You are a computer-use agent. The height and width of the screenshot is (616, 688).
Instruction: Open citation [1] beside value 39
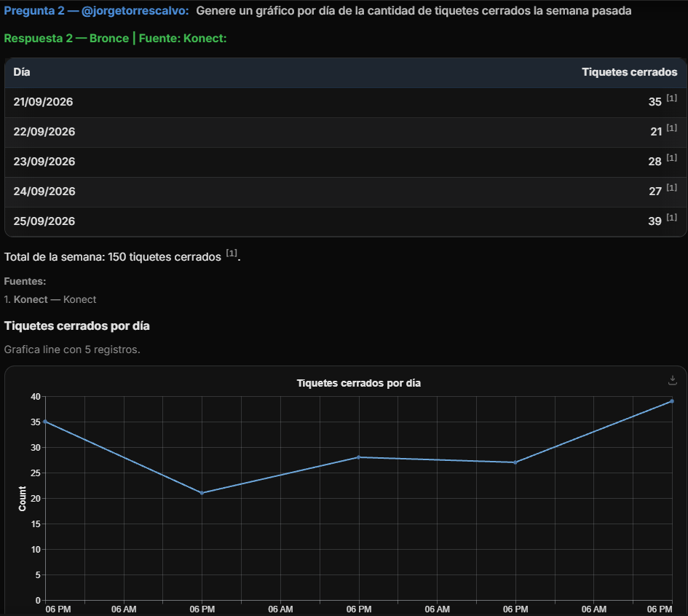pos(671,217)
